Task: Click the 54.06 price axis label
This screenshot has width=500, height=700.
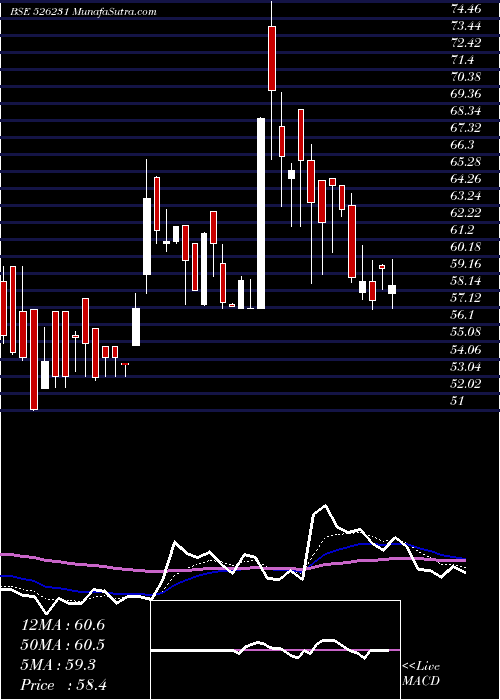Action: [467, 349]
